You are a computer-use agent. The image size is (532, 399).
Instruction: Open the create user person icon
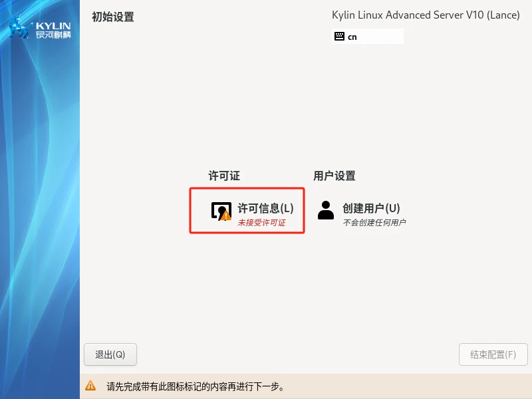(x=326, y=210)
